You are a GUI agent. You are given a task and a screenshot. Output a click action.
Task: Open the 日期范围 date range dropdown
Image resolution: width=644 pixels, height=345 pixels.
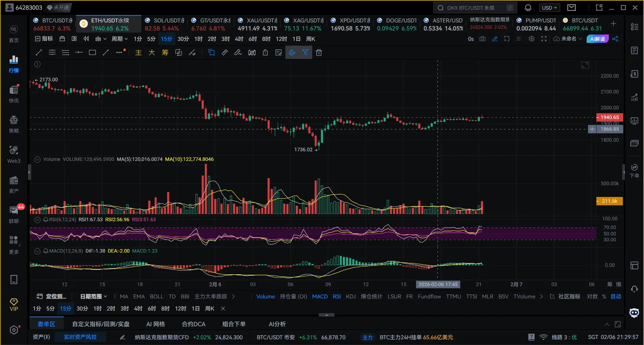(94, 296)
